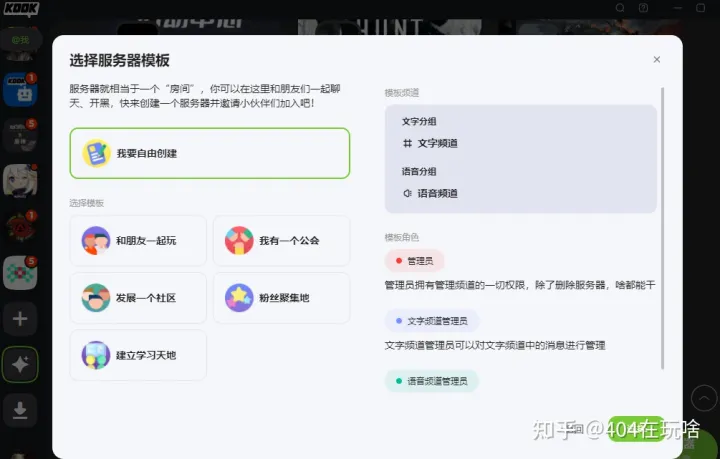The height and width of the screenshot is (459, 720).
Task: Pick the 发展一个社区 template card
Action: pyautogui.click(x=138, y=298)
